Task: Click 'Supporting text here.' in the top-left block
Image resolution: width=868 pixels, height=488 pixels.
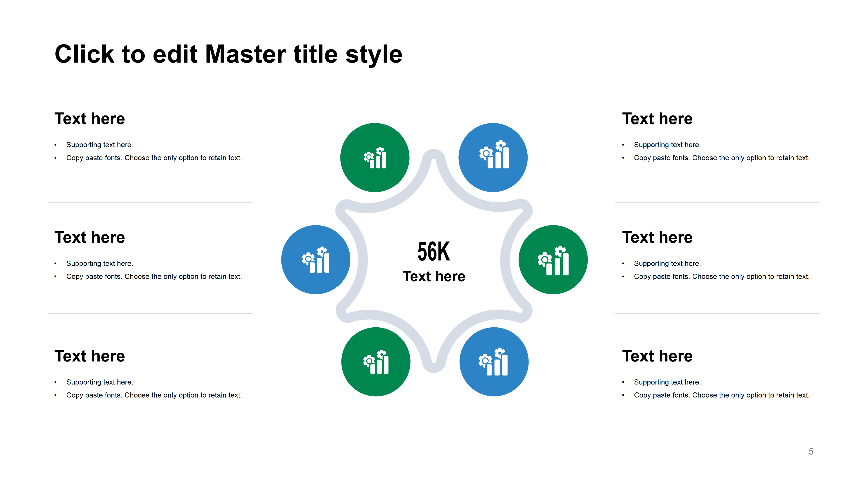Action: click(100, 145)
